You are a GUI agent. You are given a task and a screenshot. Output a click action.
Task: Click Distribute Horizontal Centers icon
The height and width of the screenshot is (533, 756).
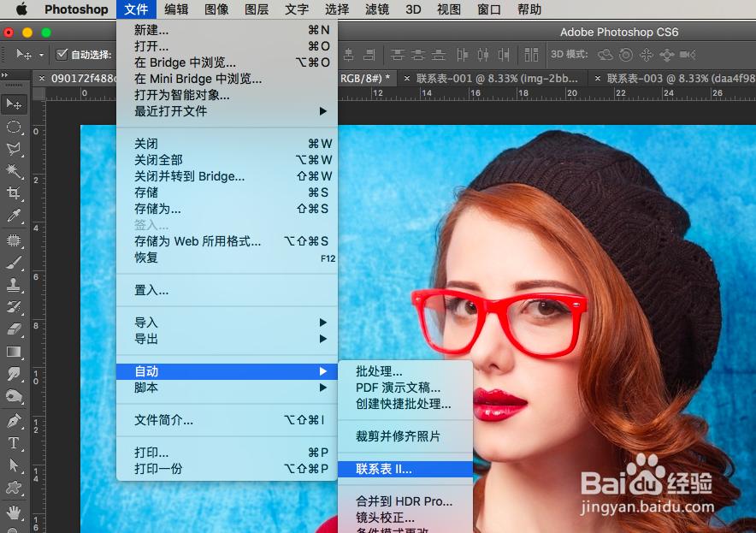coord(483,55)
